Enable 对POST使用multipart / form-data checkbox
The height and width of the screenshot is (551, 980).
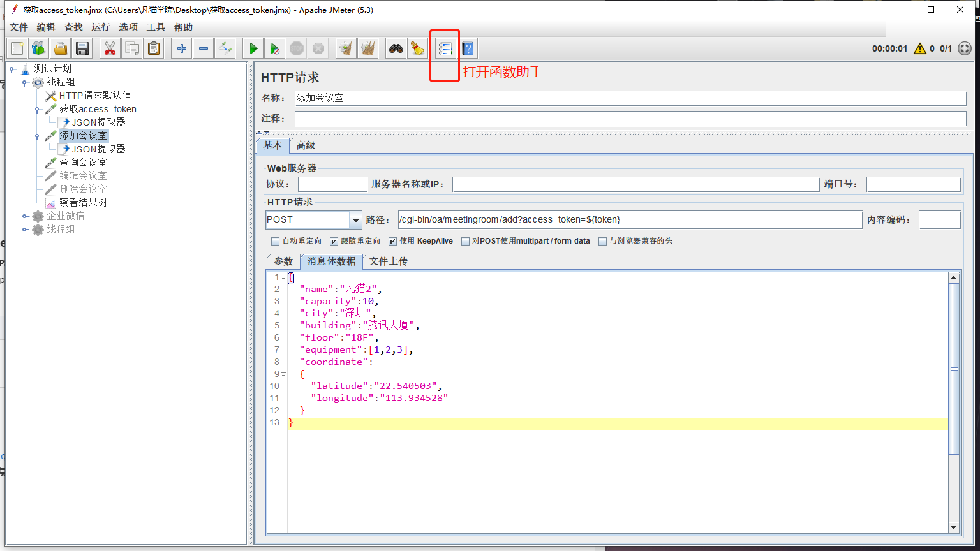coord(466,241)
